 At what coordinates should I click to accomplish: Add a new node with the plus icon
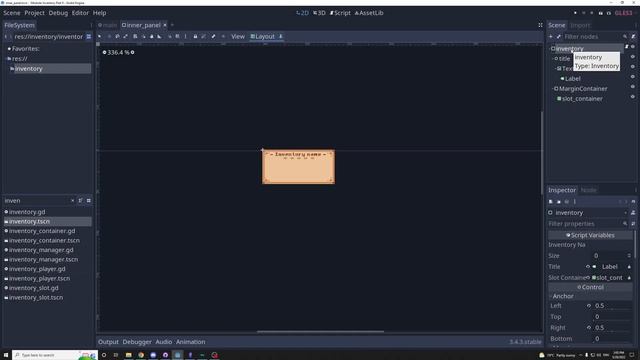tap(551, 37)
